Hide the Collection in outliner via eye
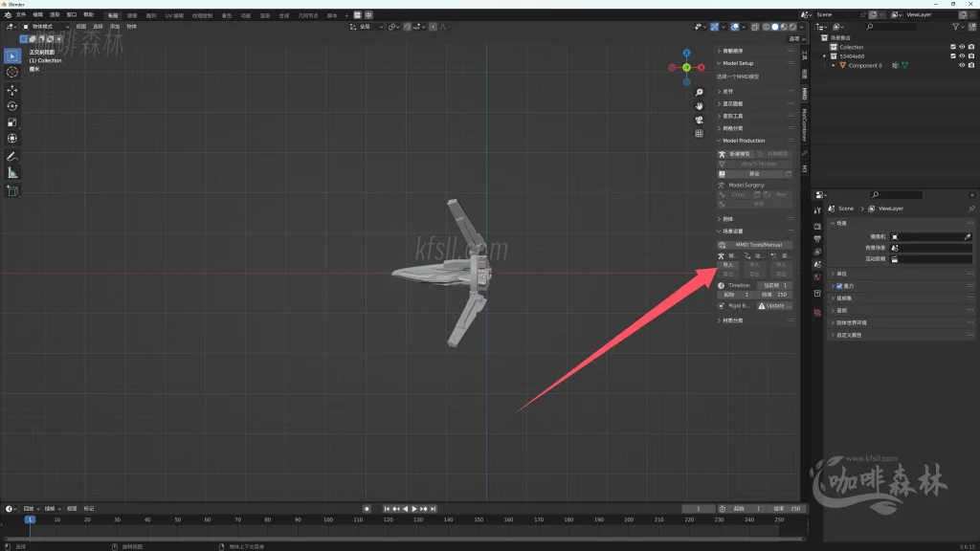The height and width of the screenshot is (551, 980). [962, 47]
